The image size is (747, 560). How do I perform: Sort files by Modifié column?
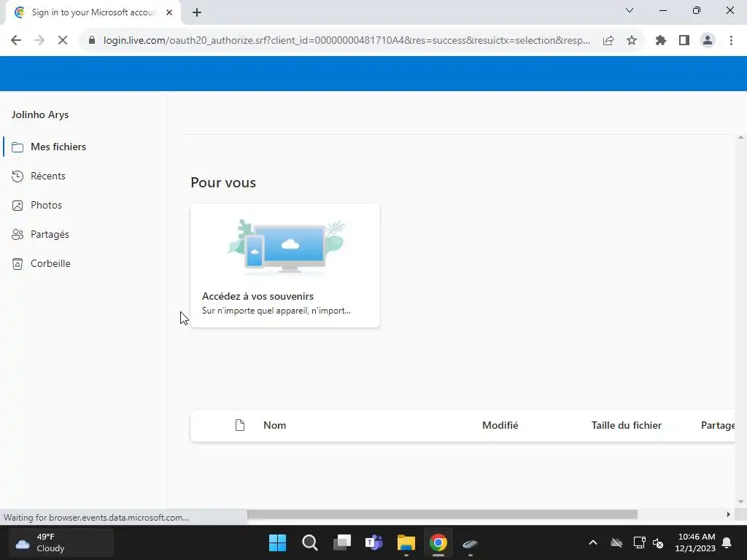(x=500, y=425)
